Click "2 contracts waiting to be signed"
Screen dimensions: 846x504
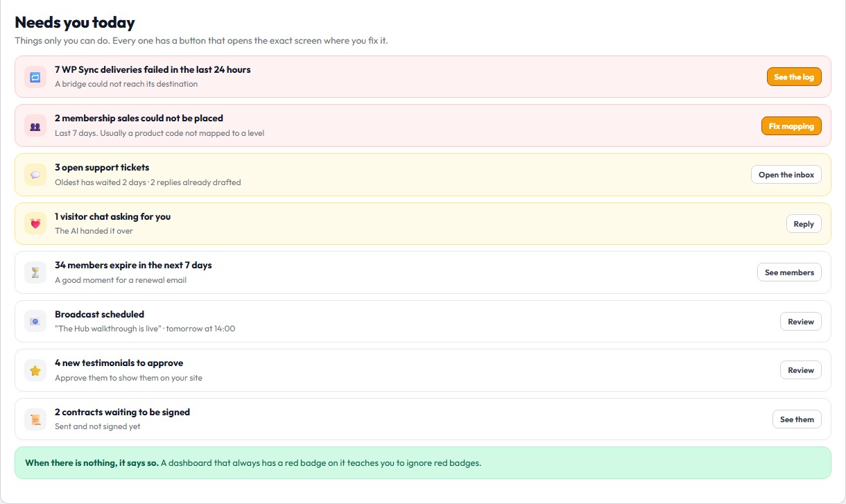pyautogui.click(x=122, y=412)
